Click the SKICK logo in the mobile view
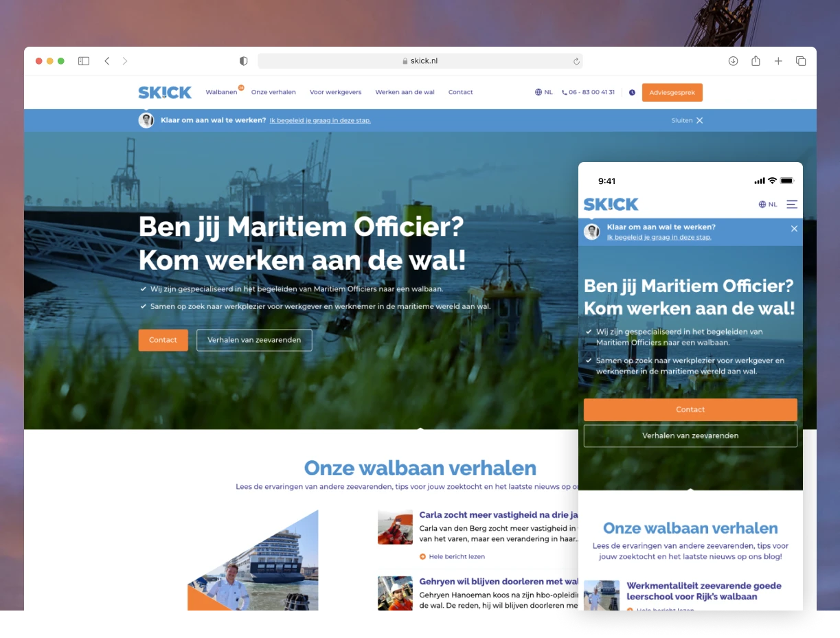This screenshot has width=840, height=638. (611, 204)
